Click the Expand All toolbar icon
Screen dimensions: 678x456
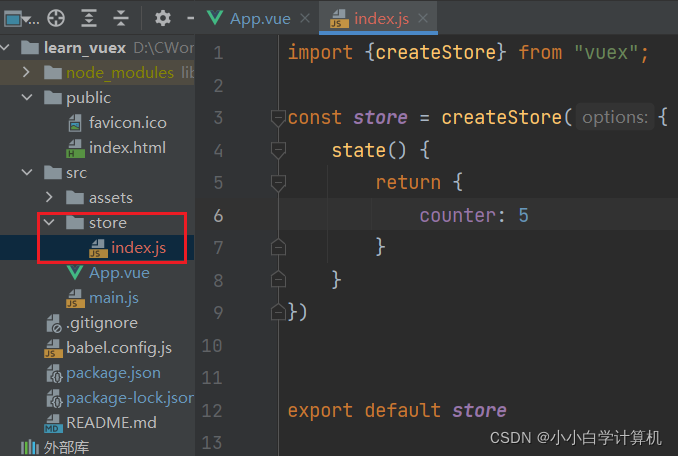(x=89, y=19)
